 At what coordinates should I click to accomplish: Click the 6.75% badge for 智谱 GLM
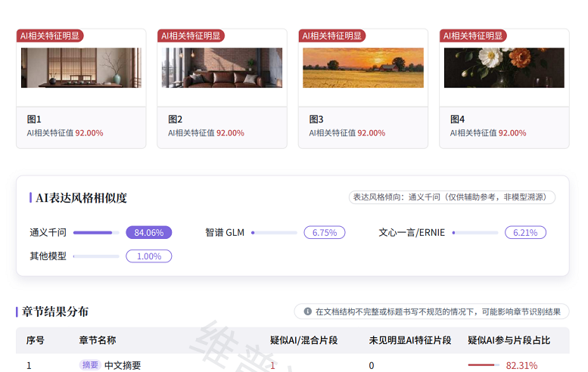325,233
